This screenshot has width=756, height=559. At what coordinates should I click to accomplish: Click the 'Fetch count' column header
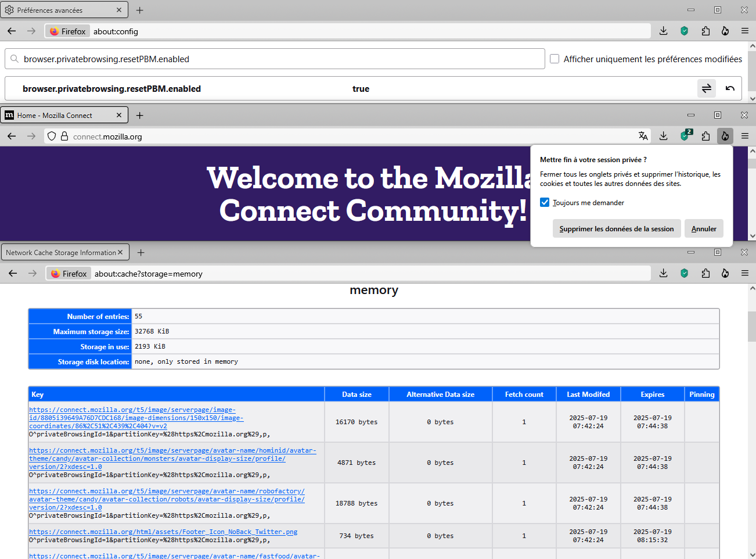click(524, 394)
